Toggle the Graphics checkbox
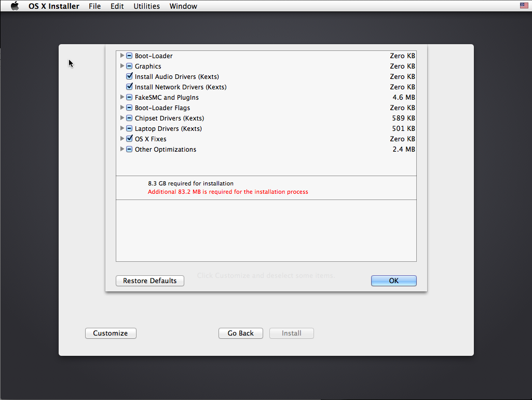Screen dimensions: 532x400 (129, 66)
